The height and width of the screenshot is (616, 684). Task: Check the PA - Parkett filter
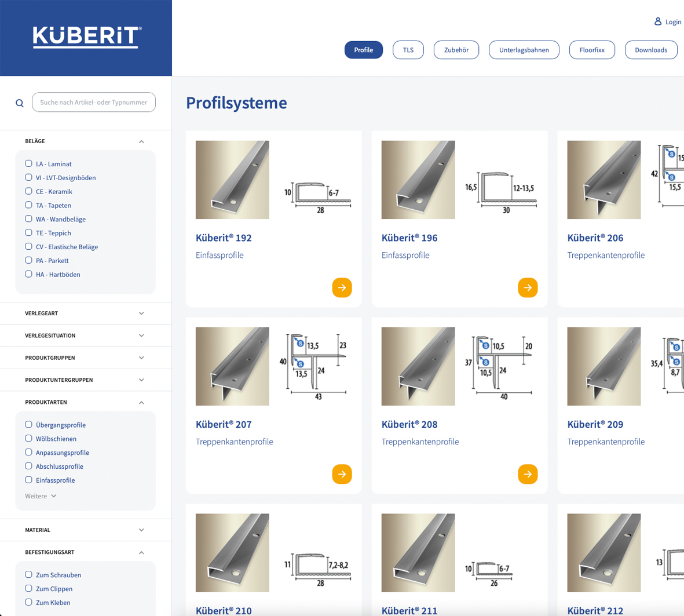tap(28, 260)
